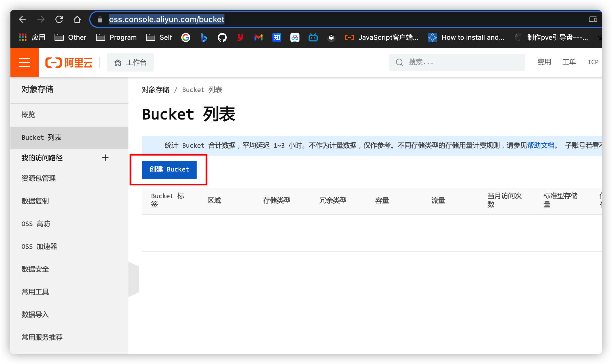The height and width of the screenshot is (364, 612).
Task: Open the 帮助文档 link
Action: point(541,145)
